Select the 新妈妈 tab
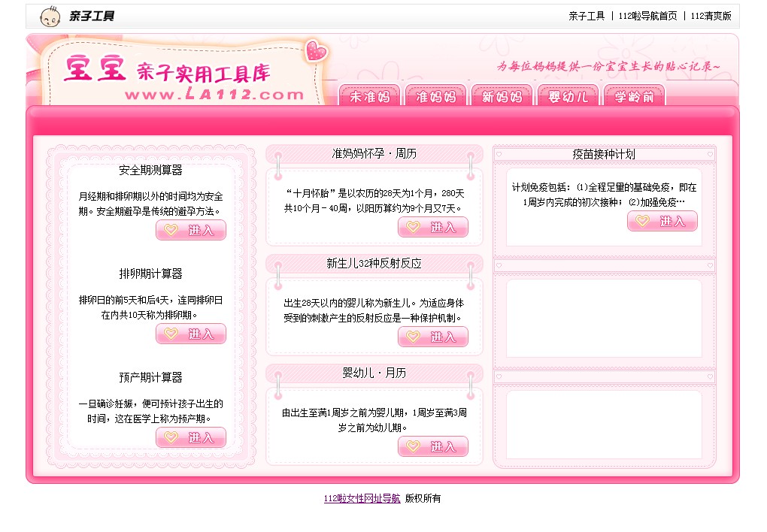767x532 pixels. click(502, 97)
